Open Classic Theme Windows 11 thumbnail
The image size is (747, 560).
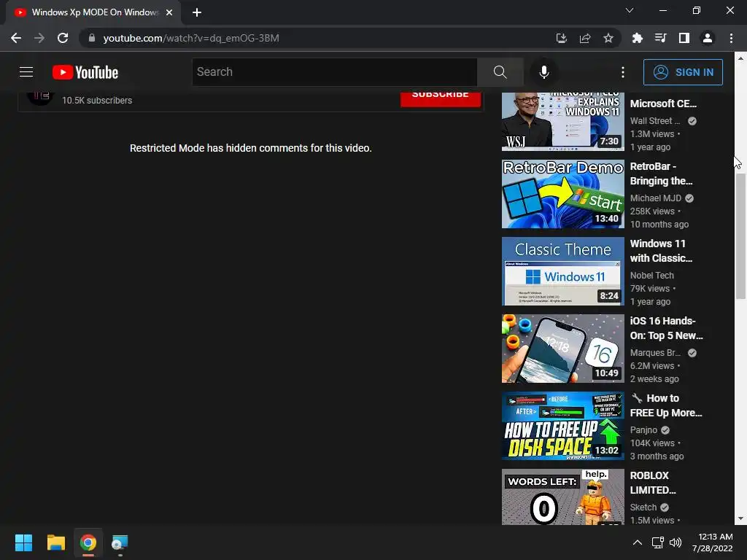(562, 271)
